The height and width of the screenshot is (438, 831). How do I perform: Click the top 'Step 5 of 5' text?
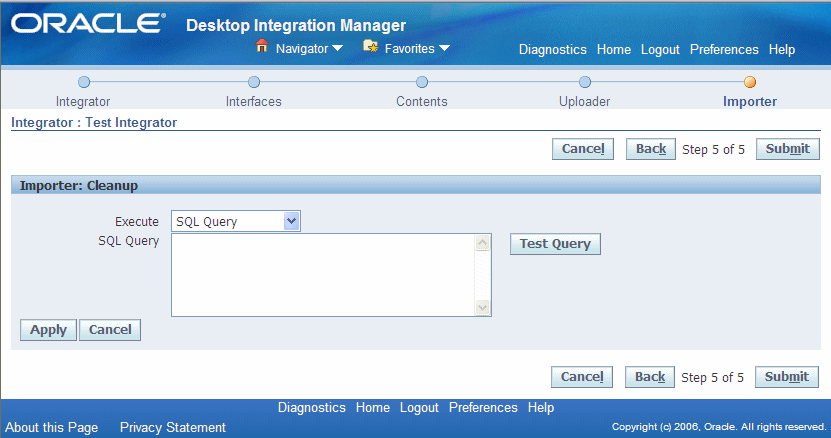point(713,150)
